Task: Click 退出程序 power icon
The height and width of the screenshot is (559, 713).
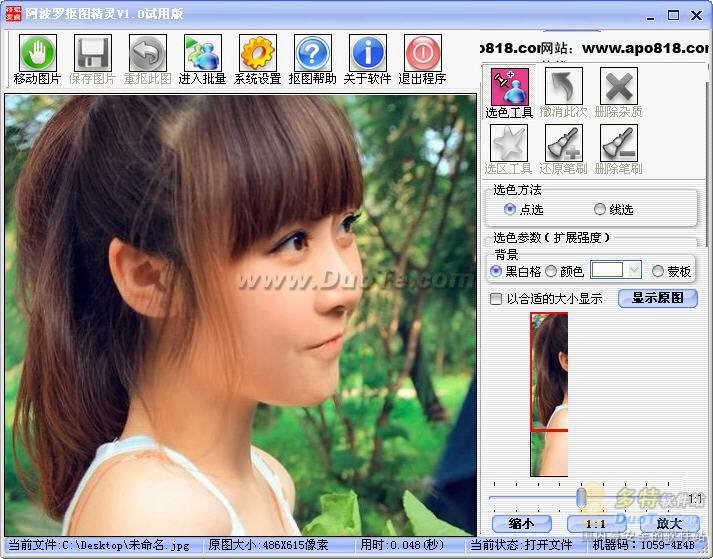Action: coord(423,53)
